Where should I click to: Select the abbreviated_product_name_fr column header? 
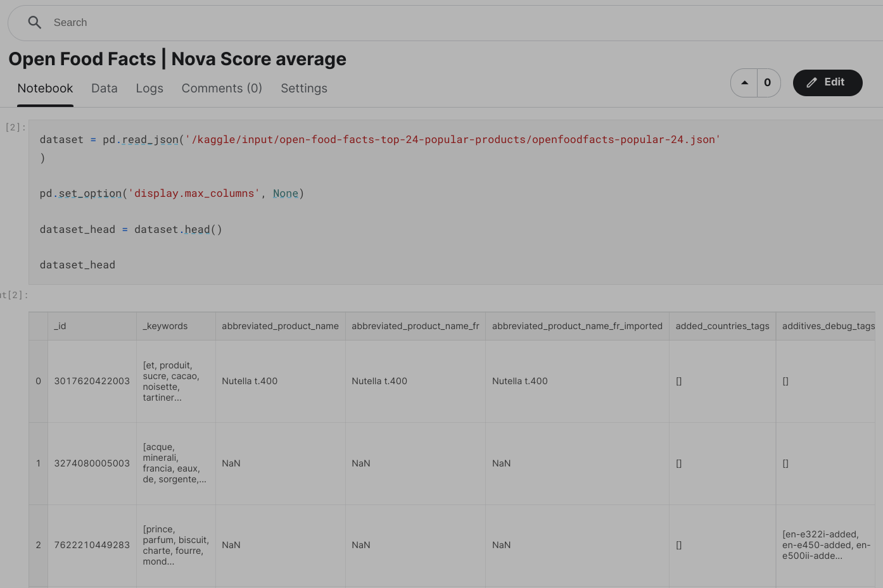[416, 326]
